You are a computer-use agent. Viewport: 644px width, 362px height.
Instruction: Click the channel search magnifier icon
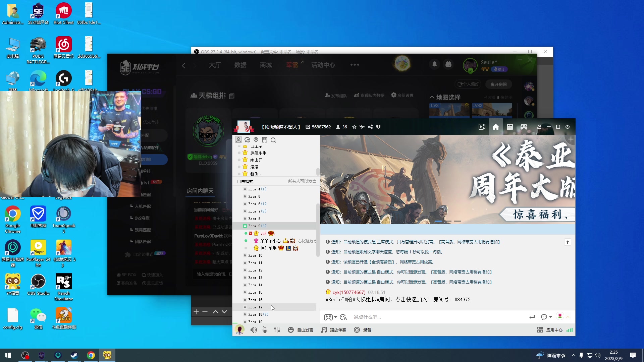pyautogui.click(x=273, y=140)
